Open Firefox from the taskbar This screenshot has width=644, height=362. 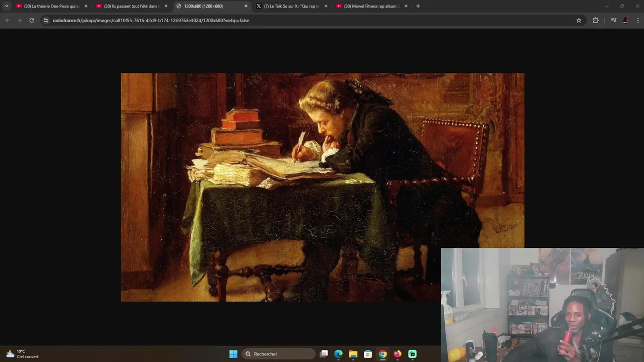pos(397,354)
